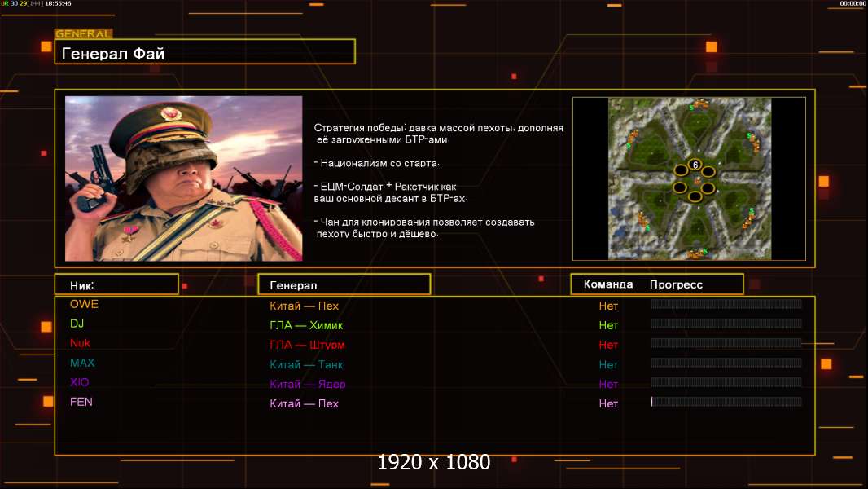Click the Прогресс column label
This screenshot has height=489, width=868.
676,284
